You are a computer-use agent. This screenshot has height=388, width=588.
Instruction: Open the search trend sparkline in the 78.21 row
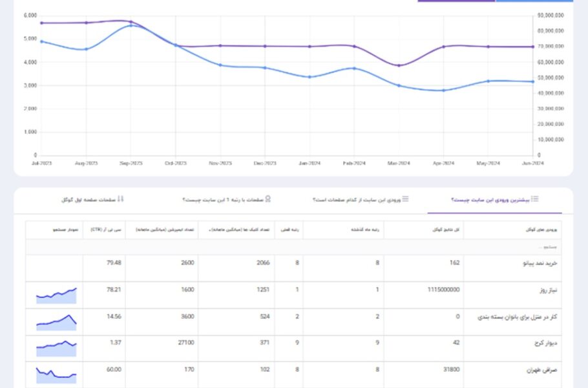(x=56, y=296)
